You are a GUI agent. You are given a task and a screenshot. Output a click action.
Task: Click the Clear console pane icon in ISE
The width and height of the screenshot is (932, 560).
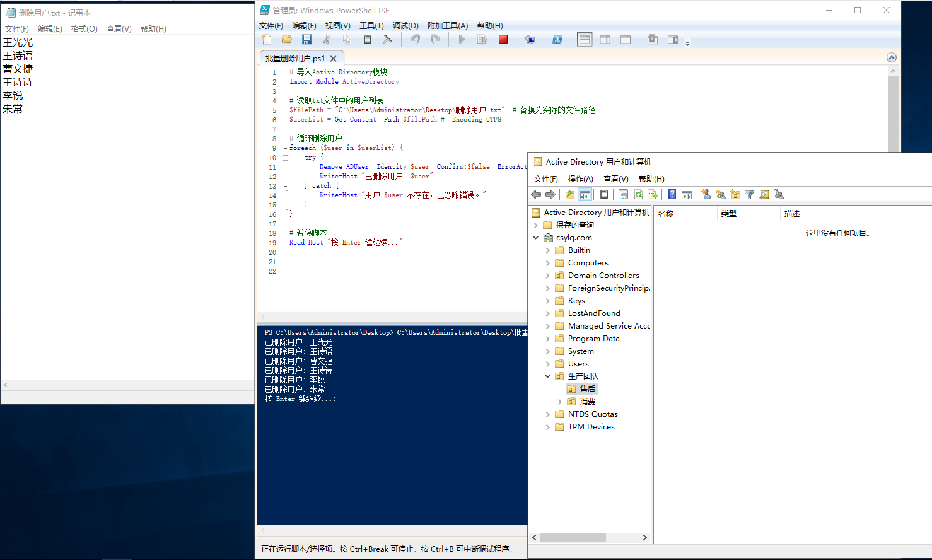[387, 40]
